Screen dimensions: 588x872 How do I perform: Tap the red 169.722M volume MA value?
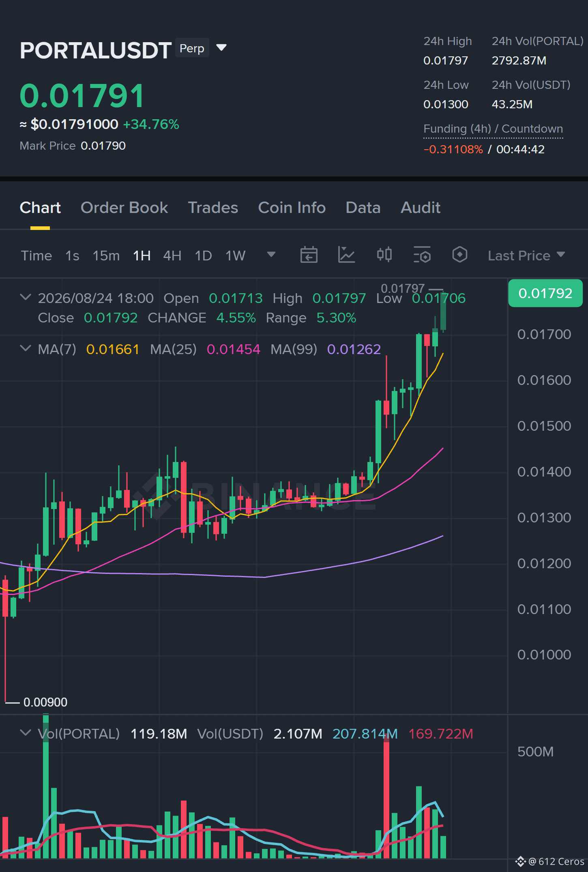coord(441,734)
